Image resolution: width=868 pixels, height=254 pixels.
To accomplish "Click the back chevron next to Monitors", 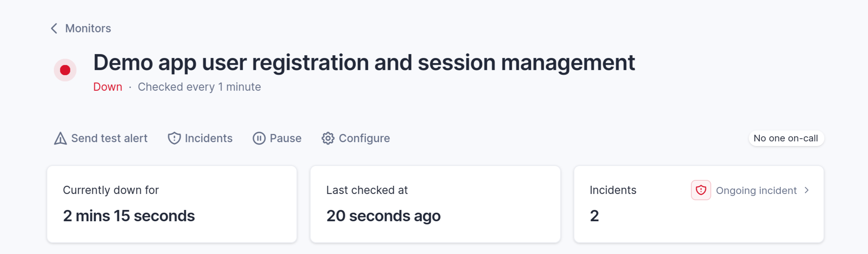I will click(x=54, y=28).
